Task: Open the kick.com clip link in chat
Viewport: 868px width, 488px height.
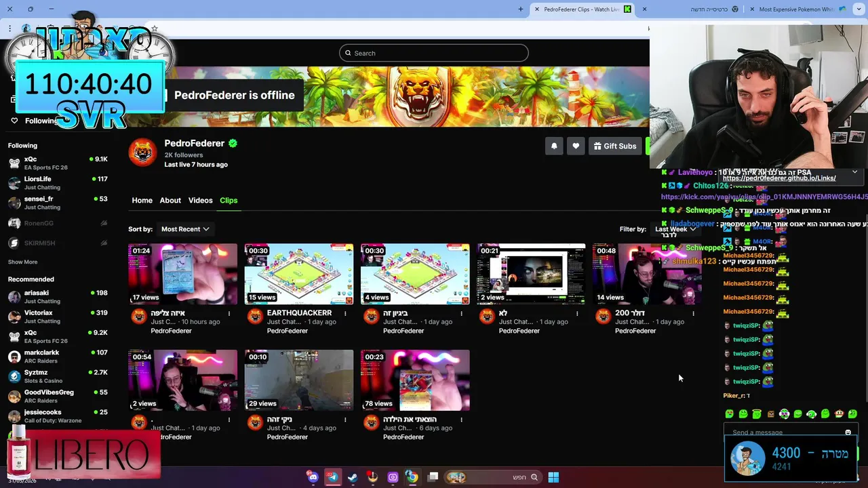Action: pos(764,197)
